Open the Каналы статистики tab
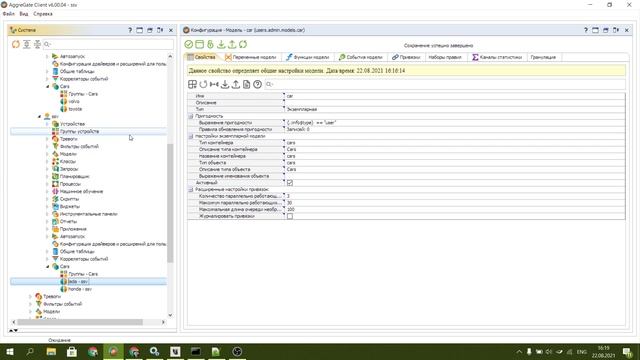 coord(497,58)
